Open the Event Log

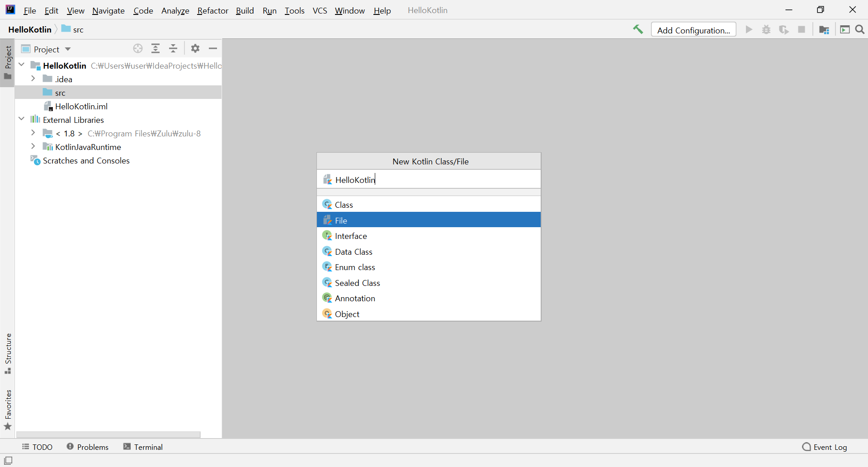point(825,447)
